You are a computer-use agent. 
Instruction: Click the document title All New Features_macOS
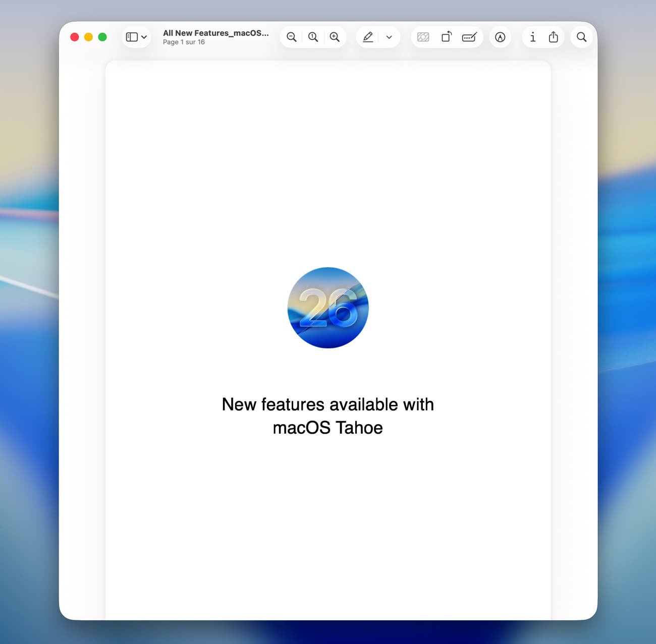(x=215, y=33)
